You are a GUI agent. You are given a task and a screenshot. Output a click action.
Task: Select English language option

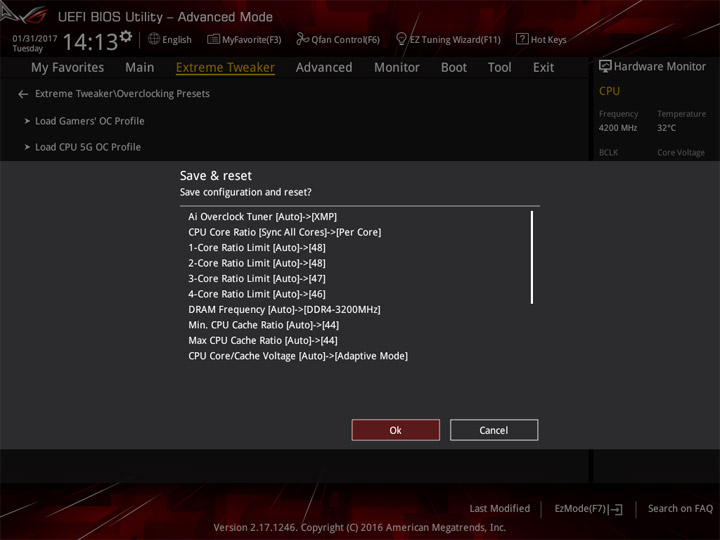point(177,40)
